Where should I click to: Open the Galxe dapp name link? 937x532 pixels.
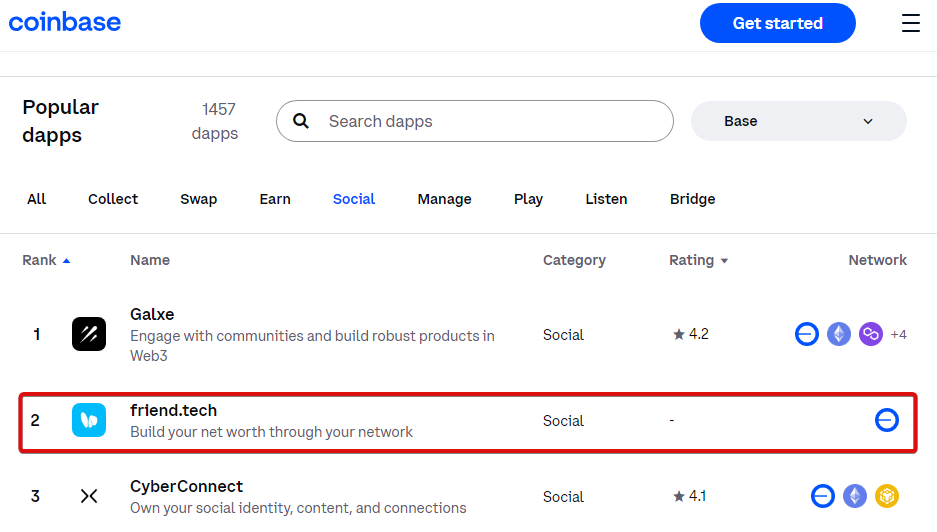(x=152, y=314)
